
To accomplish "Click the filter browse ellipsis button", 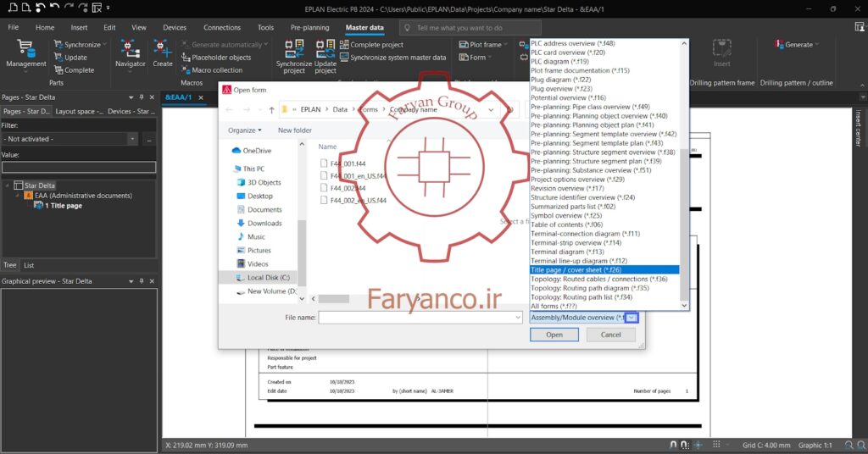I will (149, 139).
